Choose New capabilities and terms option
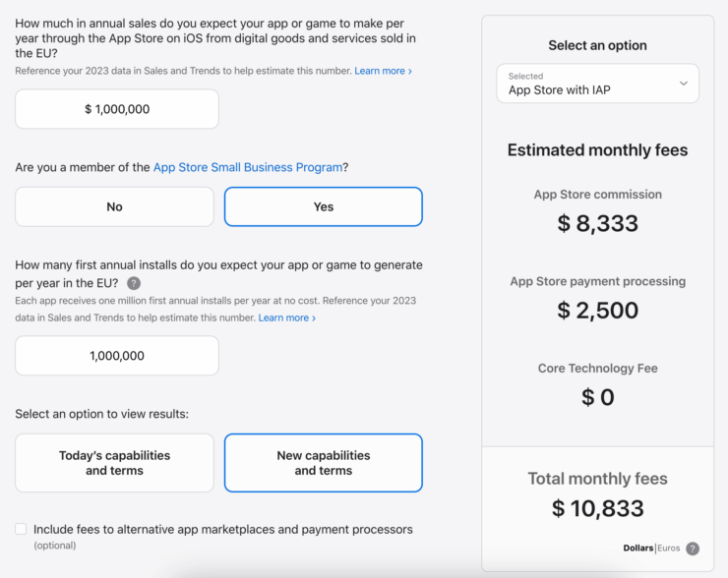728x578 pixels. (x=324, y=463)
